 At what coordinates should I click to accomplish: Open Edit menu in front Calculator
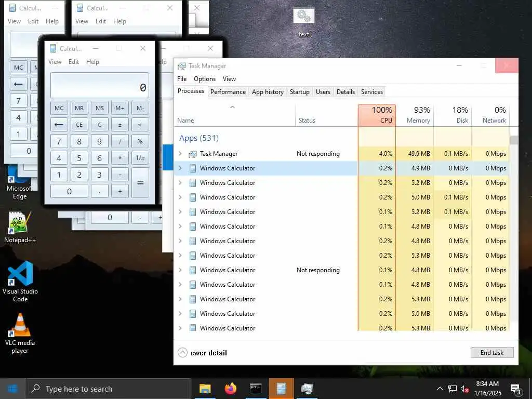coord(74,62)
